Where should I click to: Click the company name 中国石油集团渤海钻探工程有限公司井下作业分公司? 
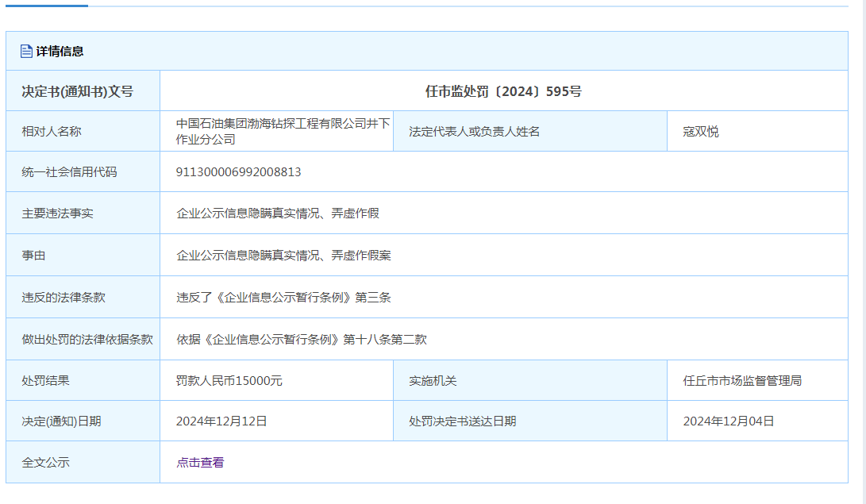point(283,132)
